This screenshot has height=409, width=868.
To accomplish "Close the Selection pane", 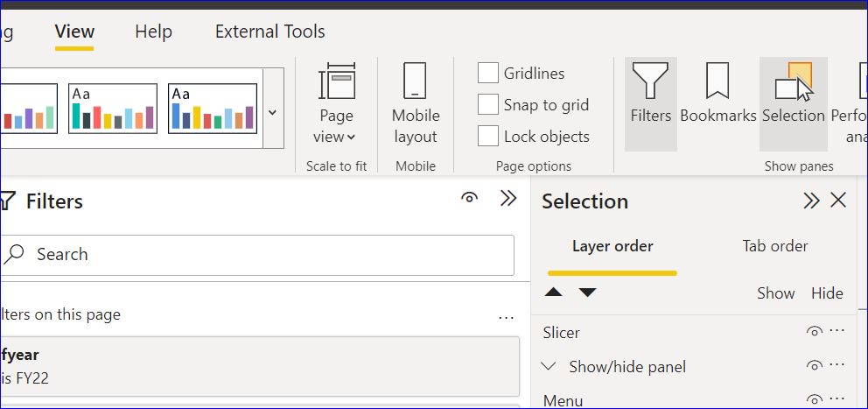I will pos(838,201).
